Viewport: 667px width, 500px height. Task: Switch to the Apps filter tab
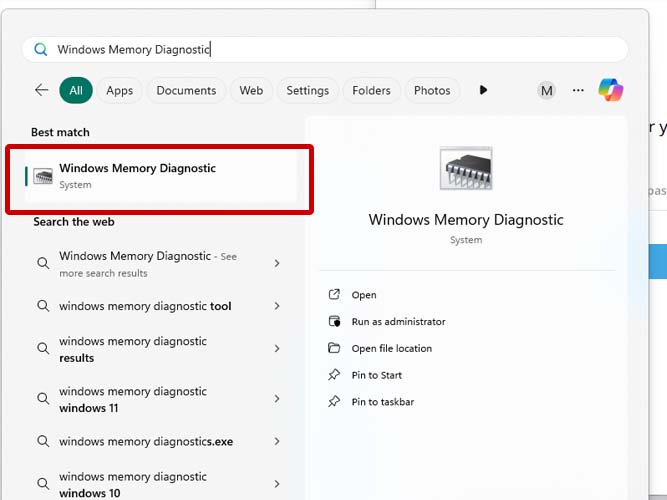click(119, 90)
